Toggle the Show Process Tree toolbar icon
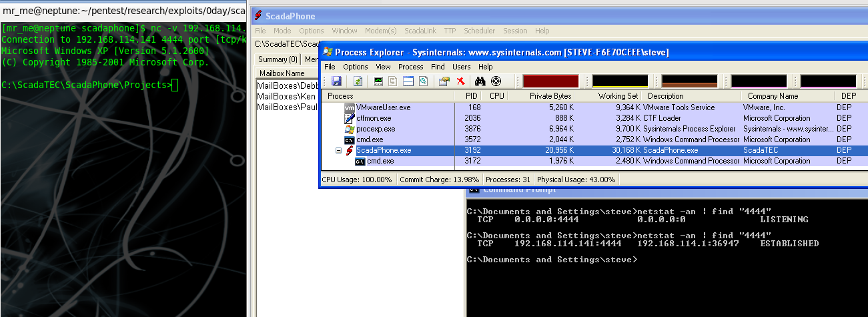 393,81
